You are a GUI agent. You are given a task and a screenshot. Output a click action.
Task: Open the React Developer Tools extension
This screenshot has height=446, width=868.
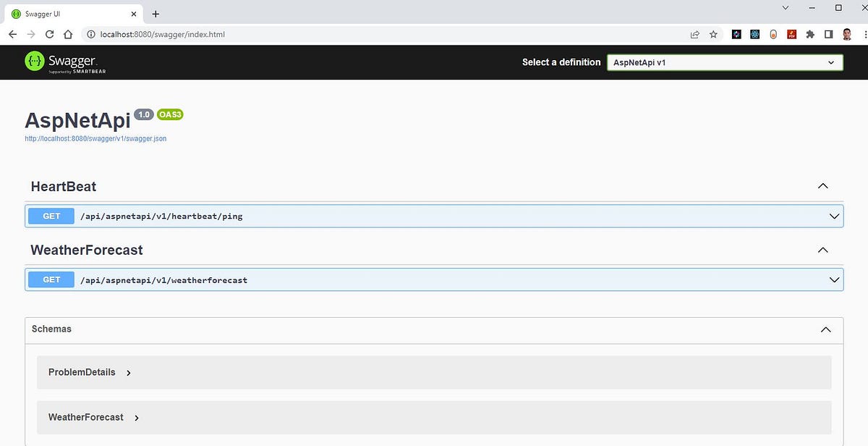(754, 34)
